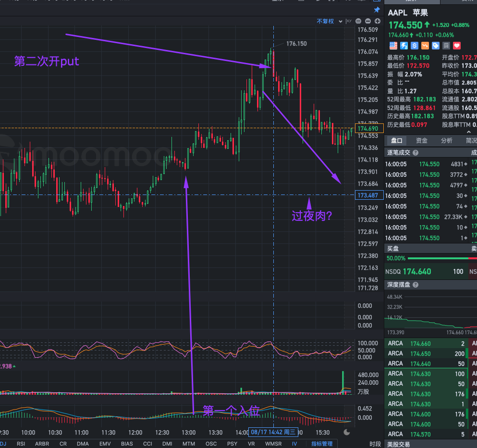
Task: Select the WMSR indicator
Action: pos(273,444)
